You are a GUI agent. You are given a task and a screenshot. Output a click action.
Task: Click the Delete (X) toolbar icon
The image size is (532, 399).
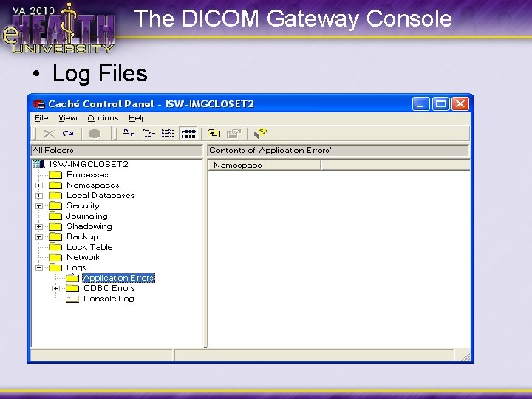click(x=49, y=134)
